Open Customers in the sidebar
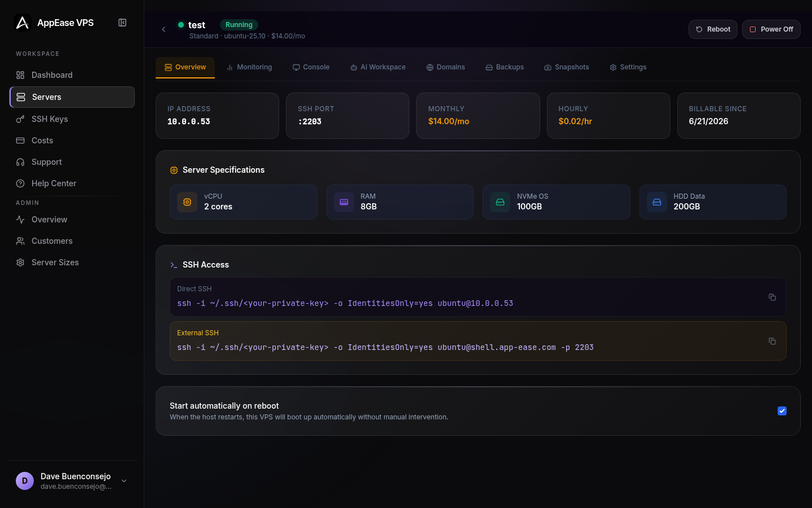This screenshot has width=812, height=508. (72, 241)
